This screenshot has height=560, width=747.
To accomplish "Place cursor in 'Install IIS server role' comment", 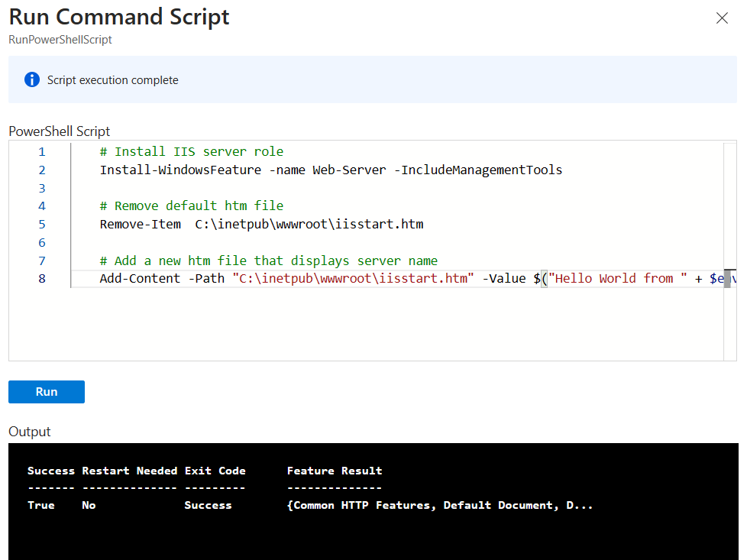I will 199,152.
